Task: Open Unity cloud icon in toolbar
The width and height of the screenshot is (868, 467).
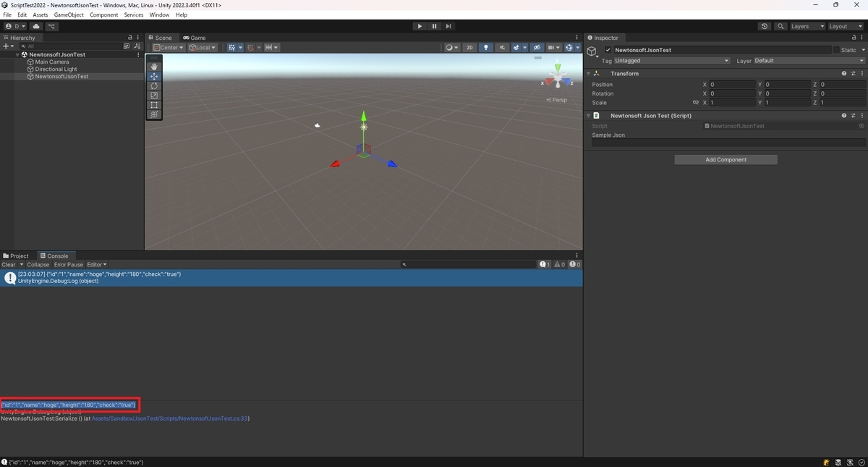Action: (x=36, y=26)
